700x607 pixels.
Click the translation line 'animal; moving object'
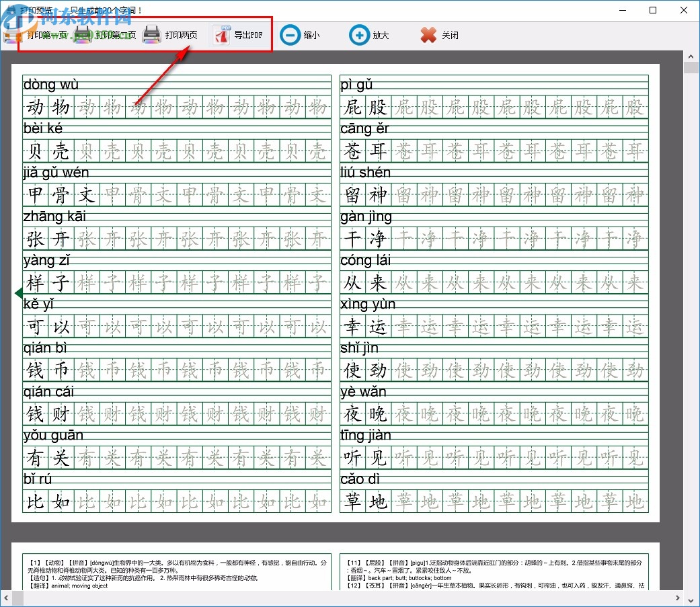click(x=79, y=585)
